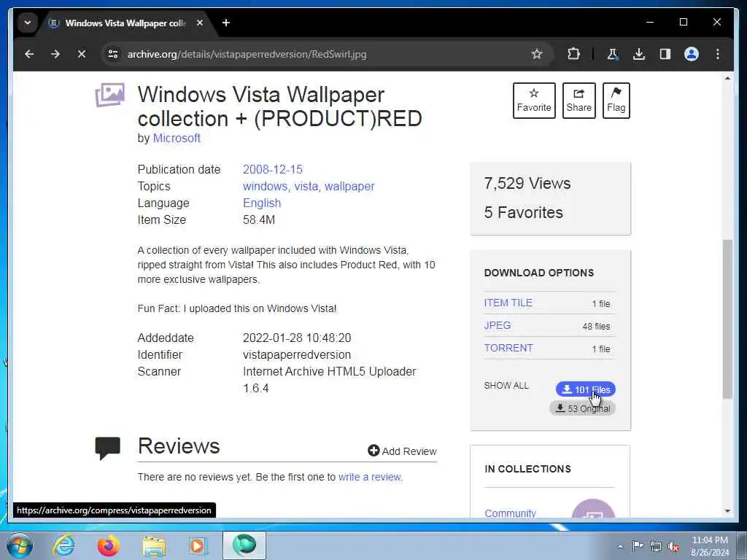Viewport: 747px width, 560px height.
Task: Download the 53 Original files
Action: tap(583, 408)
